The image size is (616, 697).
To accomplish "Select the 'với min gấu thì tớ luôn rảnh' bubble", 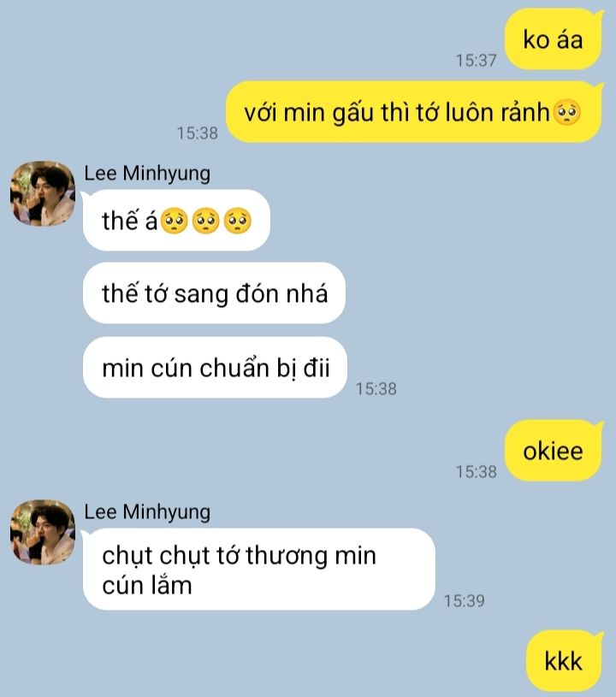I will pyautogui.click(x=415, y=112).
